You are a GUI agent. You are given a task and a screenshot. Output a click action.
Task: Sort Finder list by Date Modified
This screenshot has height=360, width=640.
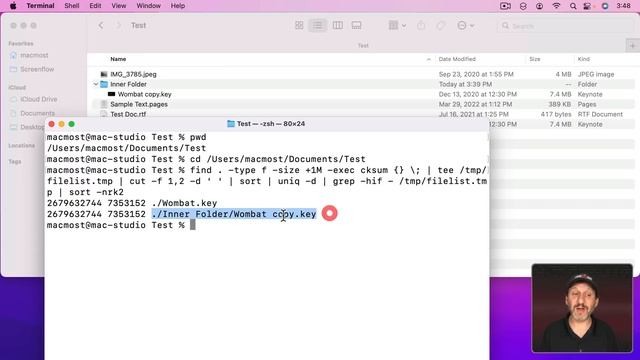[x=457, y=59]
